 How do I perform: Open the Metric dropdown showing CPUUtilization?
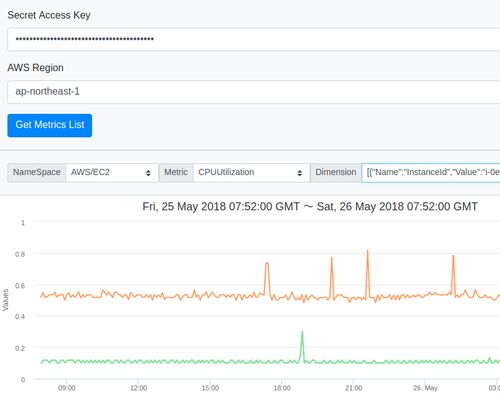[251, 173]
